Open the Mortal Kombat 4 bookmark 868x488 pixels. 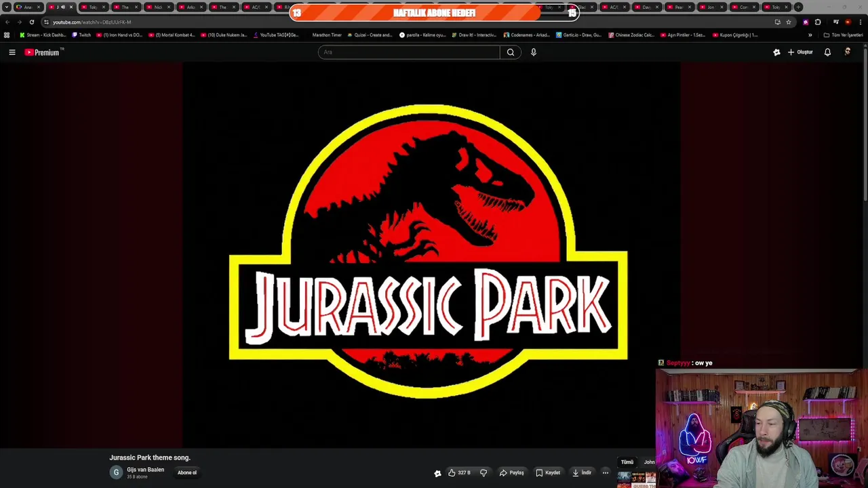point(172,35)
